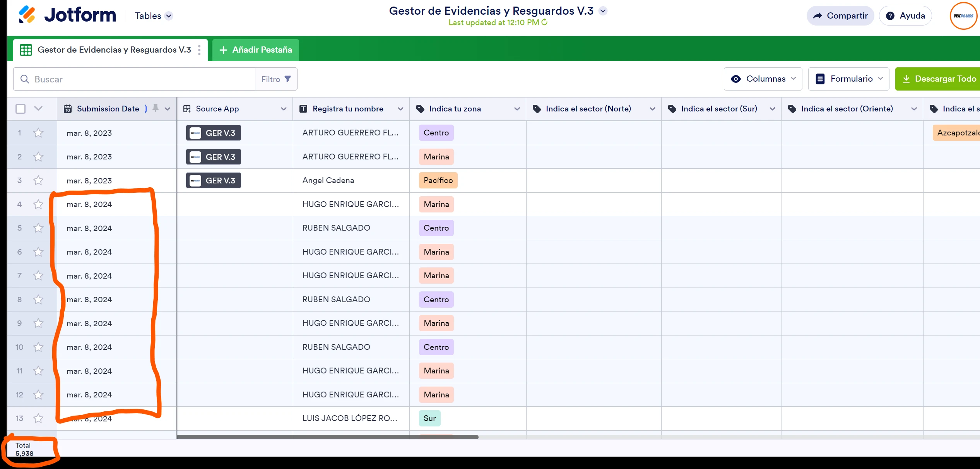Open the Formulario menu

(848, 79)
